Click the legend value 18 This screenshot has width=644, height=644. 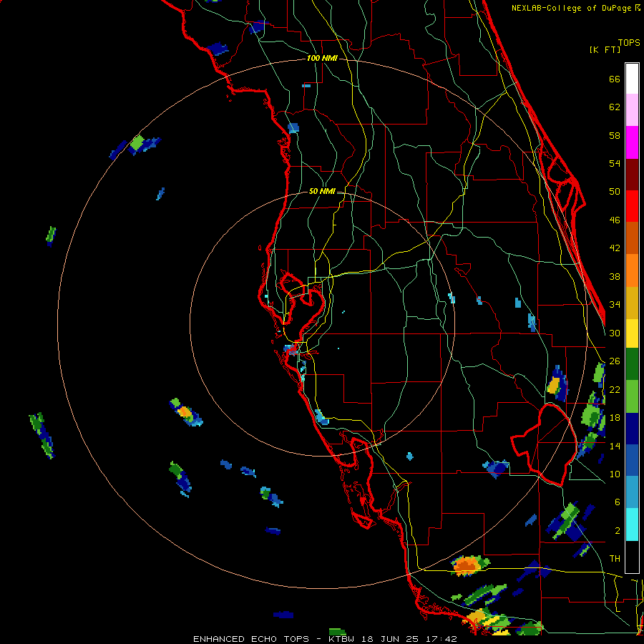[x=615, y=418]
